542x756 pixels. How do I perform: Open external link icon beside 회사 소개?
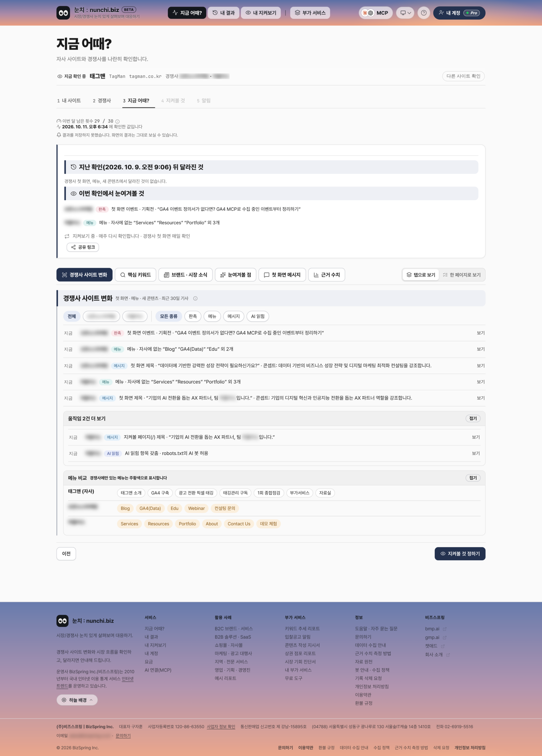[448, 655]
